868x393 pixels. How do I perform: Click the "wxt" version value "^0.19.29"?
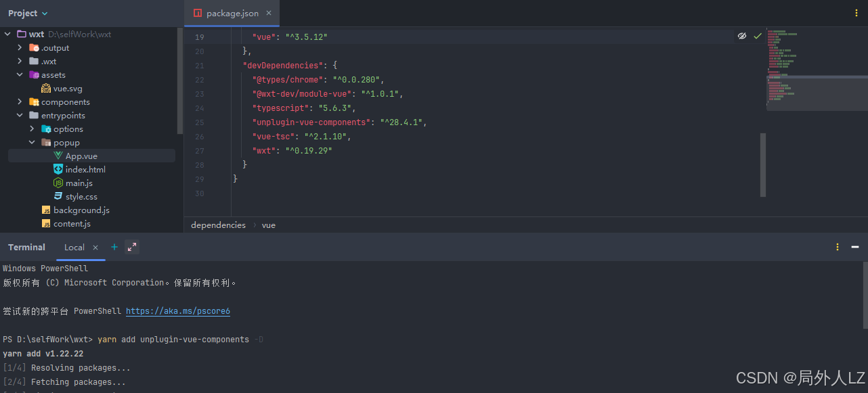point(309,151)
